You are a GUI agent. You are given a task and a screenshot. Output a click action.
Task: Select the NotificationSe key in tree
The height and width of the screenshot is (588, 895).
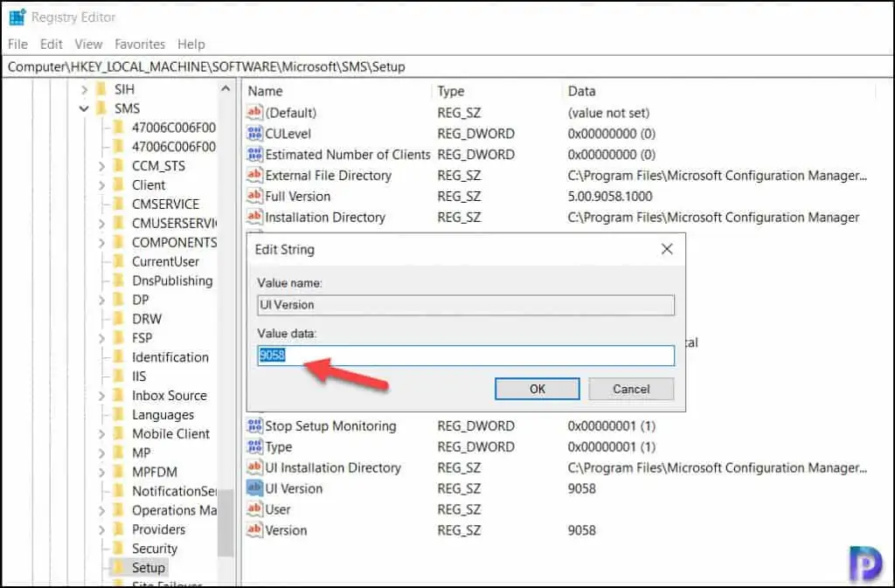click(x=174, y=491)
